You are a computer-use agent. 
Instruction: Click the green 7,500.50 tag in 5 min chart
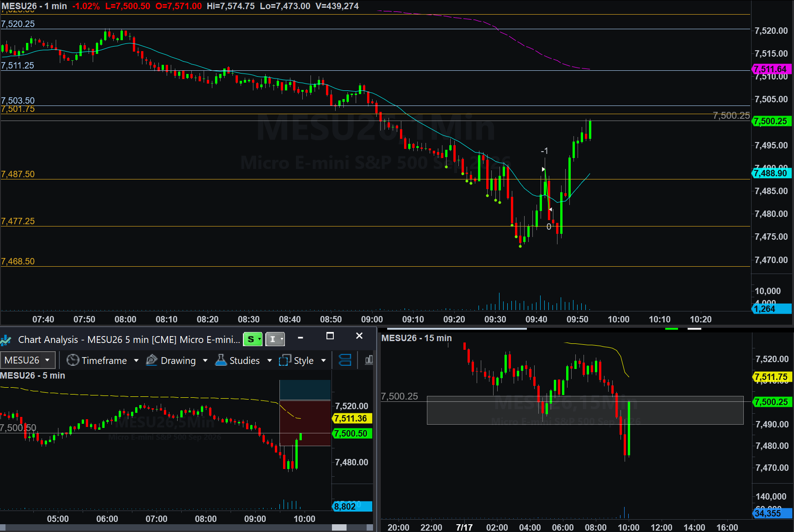352,433
